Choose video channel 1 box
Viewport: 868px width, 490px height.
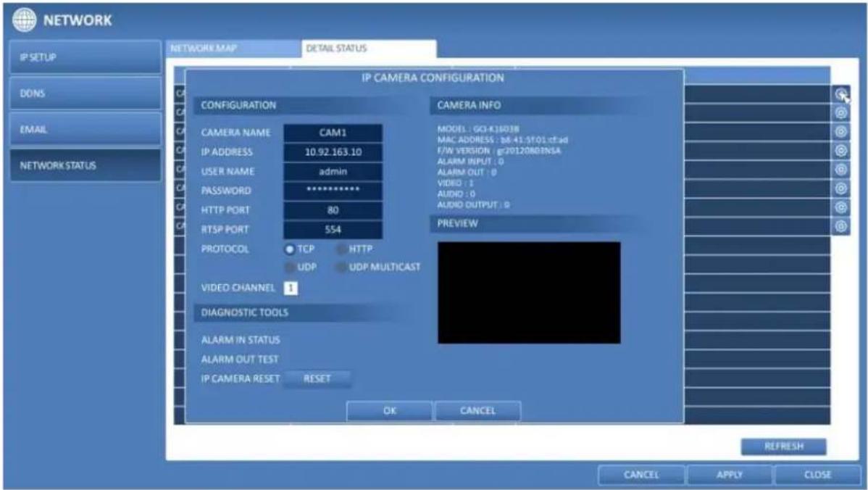(x=291, y=288)
